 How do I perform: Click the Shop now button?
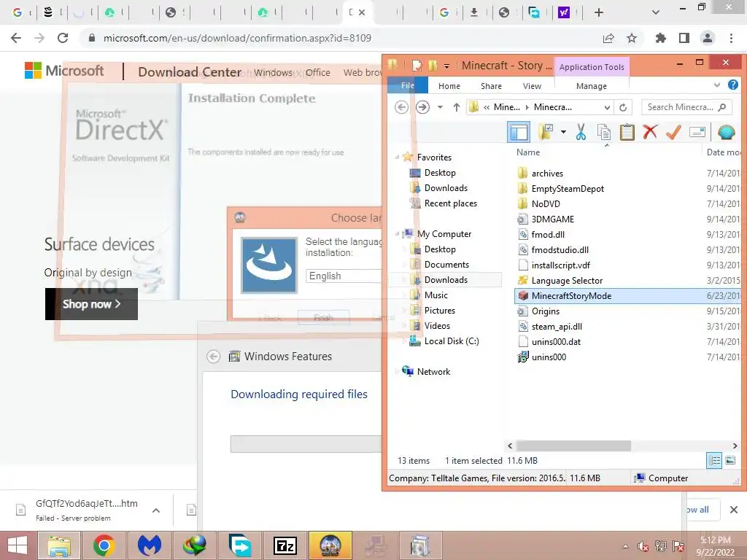(x=91, y=304)
